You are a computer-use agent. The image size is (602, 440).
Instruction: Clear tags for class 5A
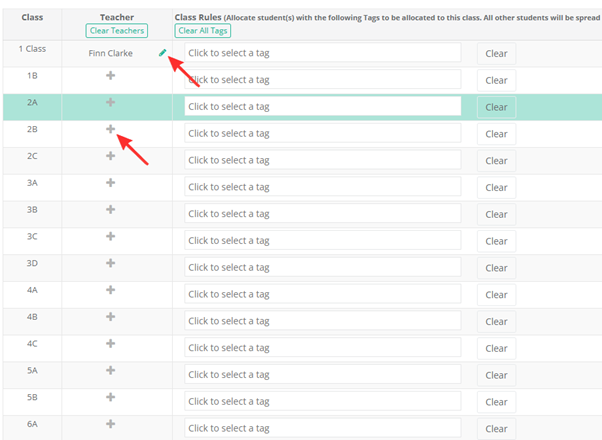pos(496,375)
